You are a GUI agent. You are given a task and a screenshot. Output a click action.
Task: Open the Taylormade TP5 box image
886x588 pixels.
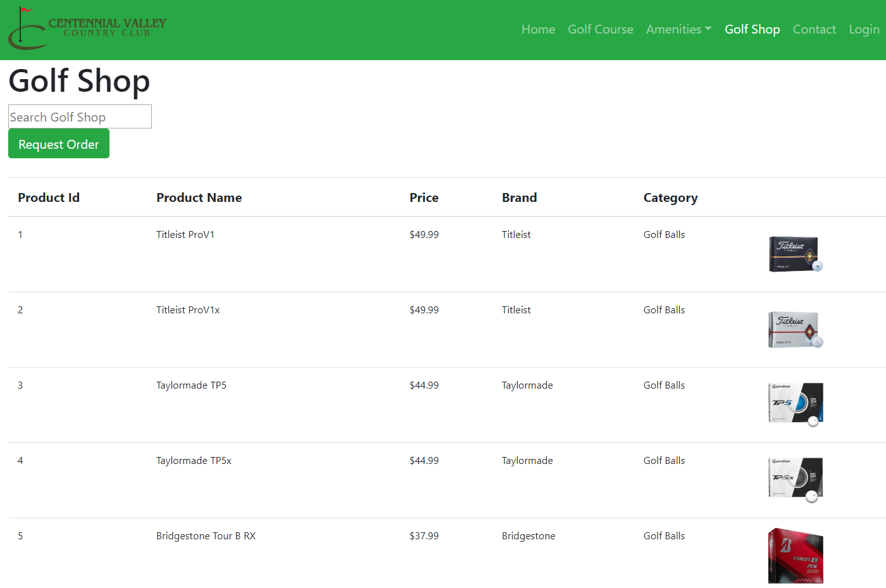pyautogui.click(x=796, y=404)
